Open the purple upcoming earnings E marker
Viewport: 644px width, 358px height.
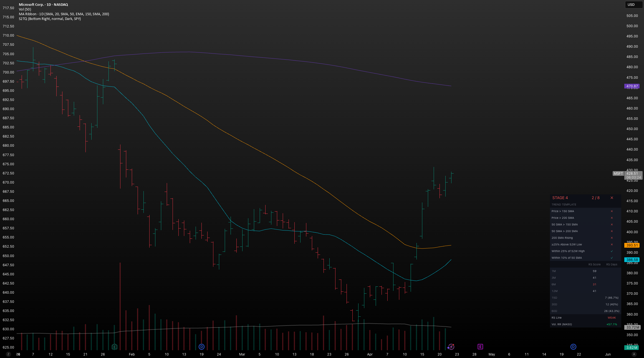[480, 347]
